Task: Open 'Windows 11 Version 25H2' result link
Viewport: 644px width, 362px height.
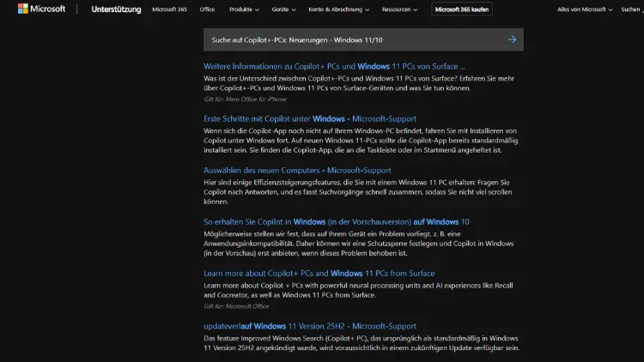Action: click(x=310, y=326)
